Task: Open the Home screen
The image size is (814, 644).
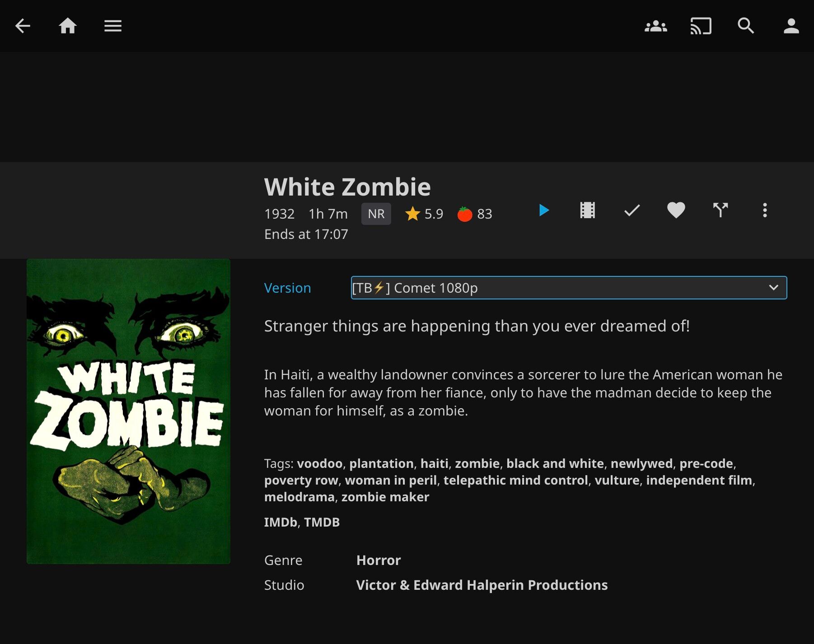Action: coord(68,26)
